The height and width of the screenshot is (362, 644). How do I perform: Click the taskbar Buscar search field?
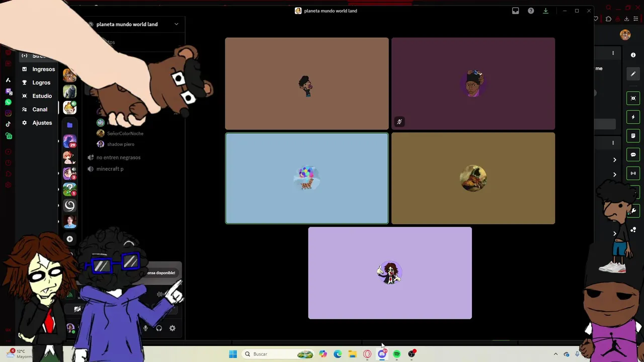tap(278, 354)
